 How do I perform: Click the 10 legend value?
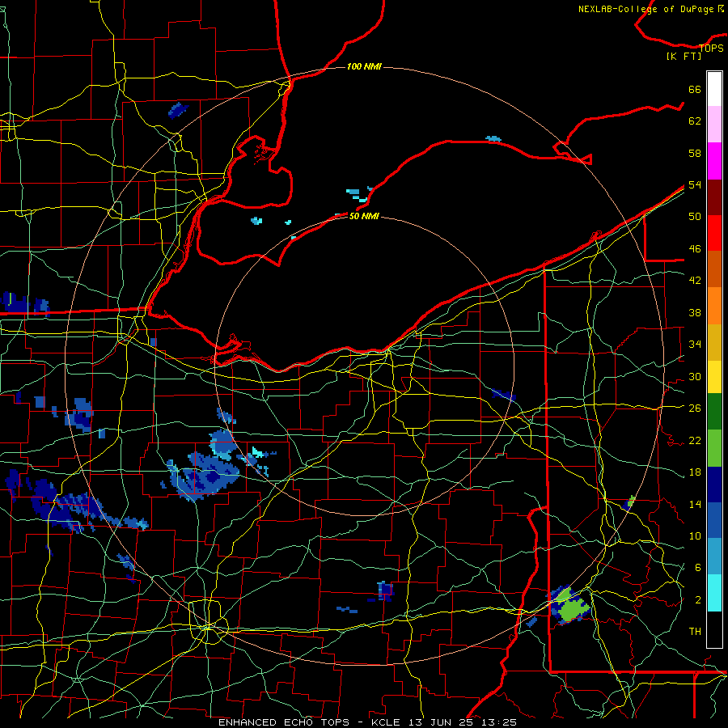click(695, 536)
